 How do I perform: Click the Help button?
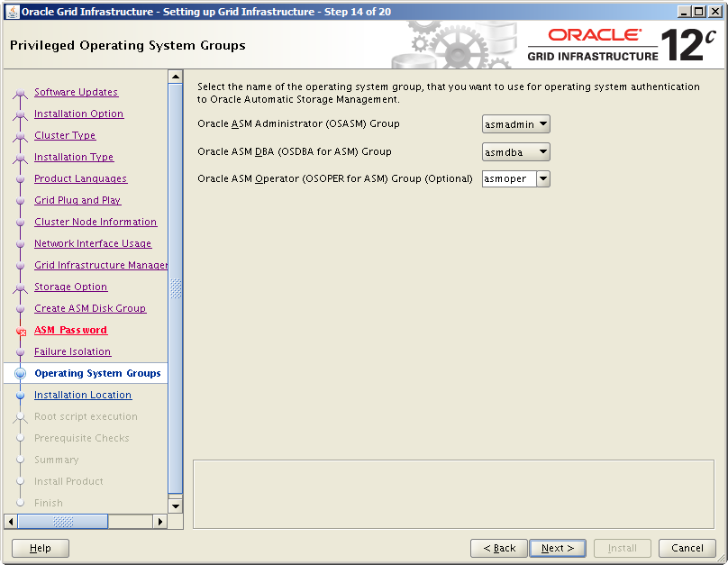point(41,548)
